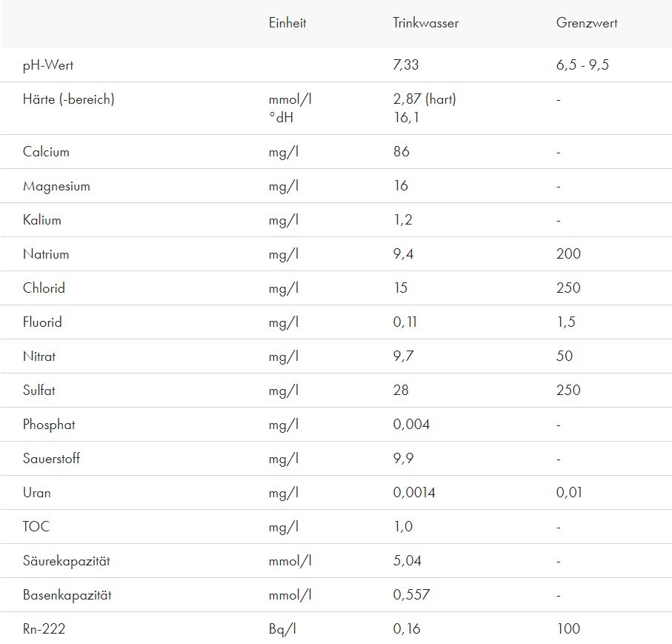
Task: Select the Kalium value 1,2
Action: coord(403,220)
